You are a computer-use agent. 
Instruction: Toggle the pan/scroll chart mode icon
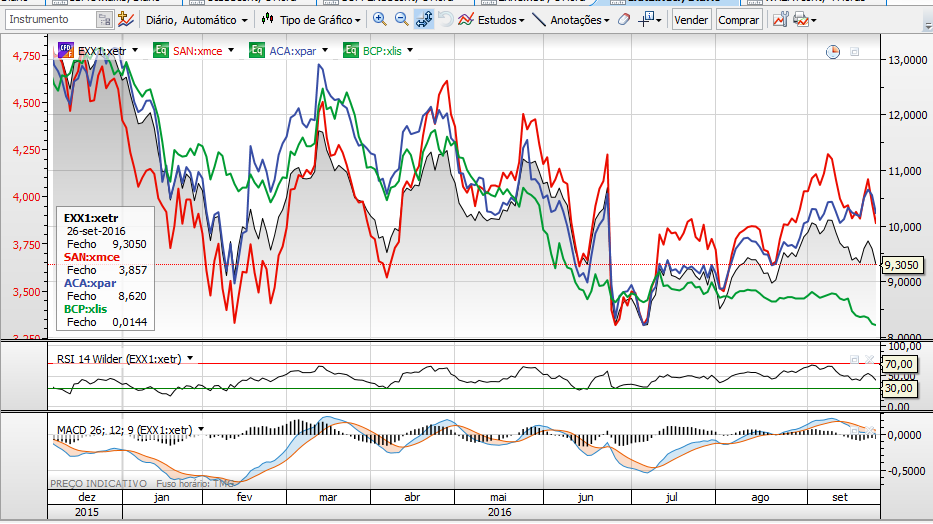(423, 20)
